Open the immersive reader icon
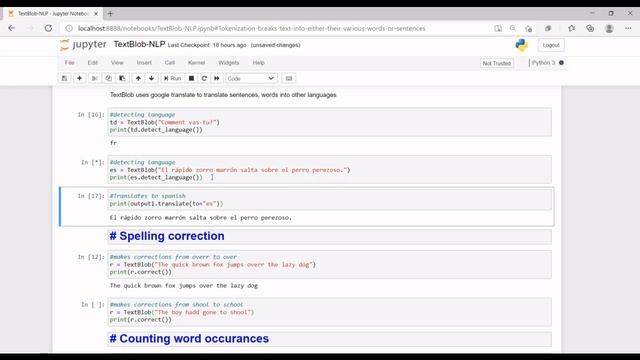 point(498,28)
